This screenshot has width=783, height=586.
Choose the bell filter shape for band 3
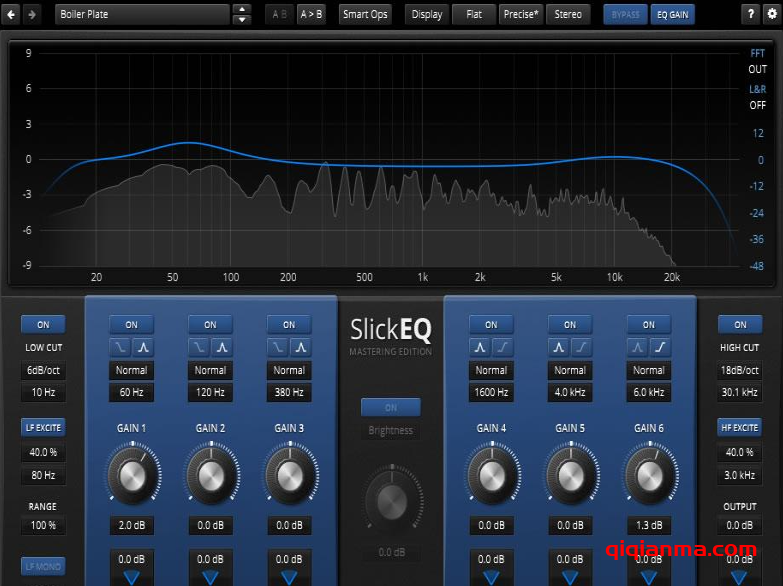pyautogui.click(x=299, y=347)
